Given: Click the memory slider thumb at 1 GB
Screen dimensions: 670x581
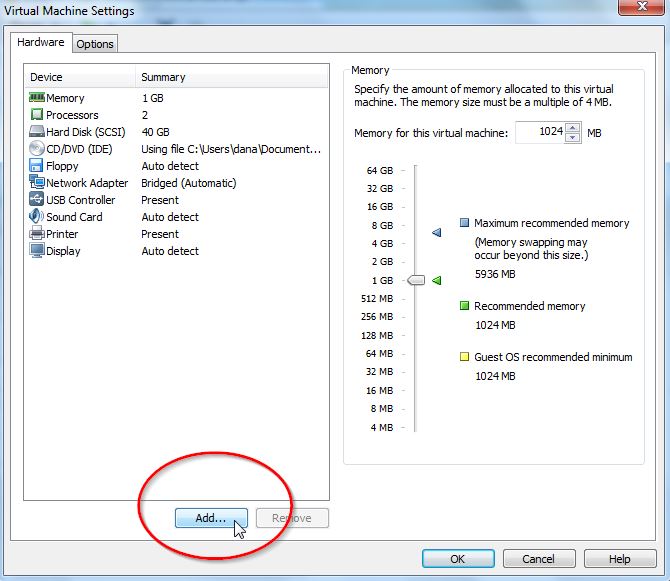Looking at the screenshot, I should [x=416, y=280].
